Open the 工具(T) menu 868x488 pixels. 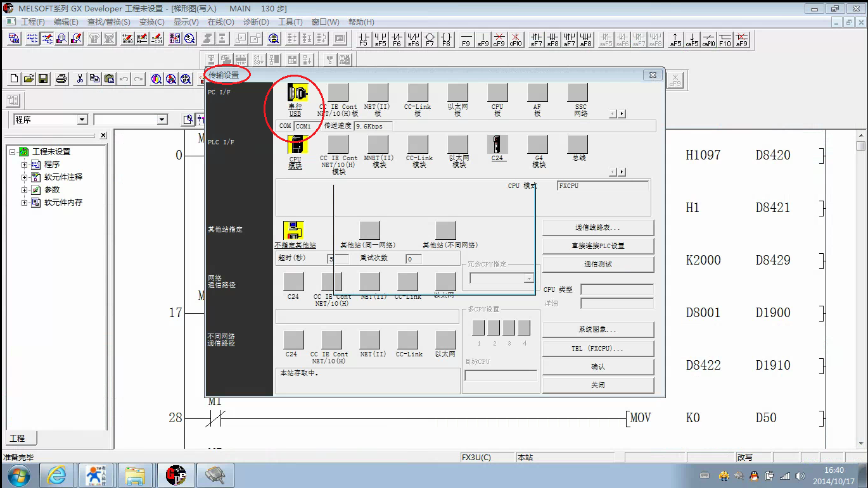coord(290,22)
